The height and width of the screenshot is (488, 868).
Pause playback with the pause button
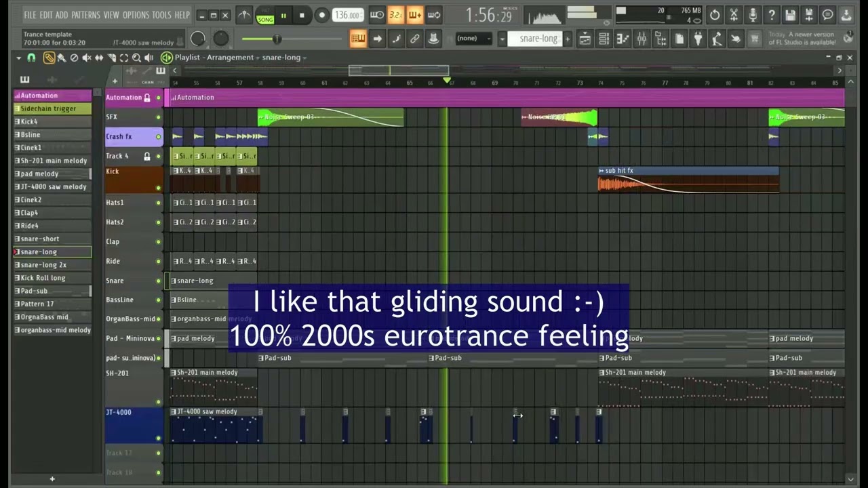(283, 15)
